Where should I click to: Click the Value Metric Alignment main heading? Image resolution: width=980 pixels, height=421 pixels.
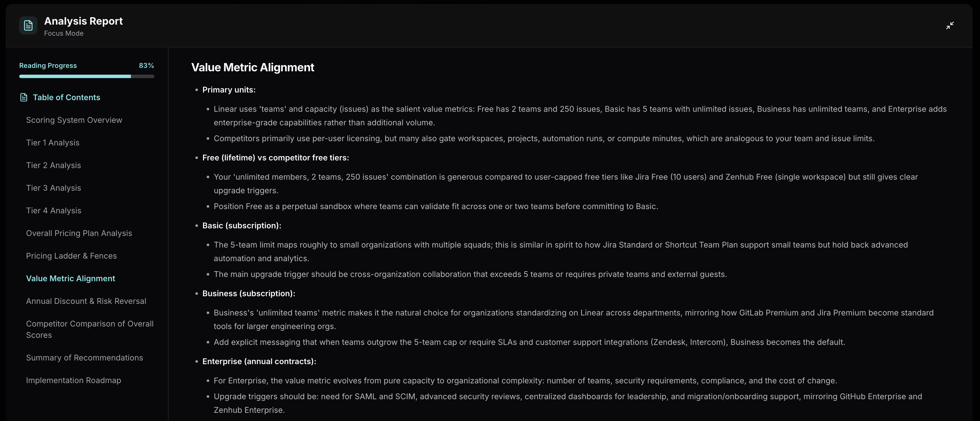point(252,67)
